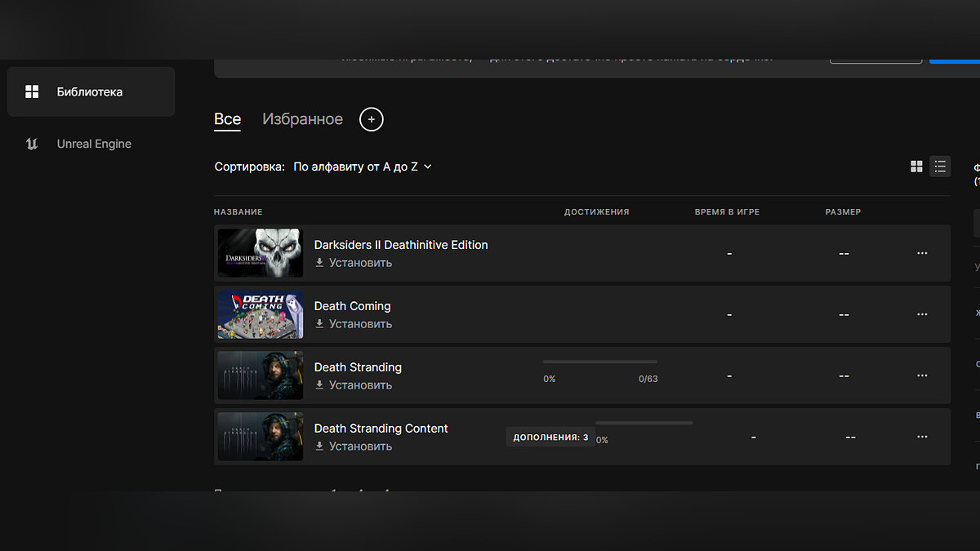Select the 'Все' tab

227,120
